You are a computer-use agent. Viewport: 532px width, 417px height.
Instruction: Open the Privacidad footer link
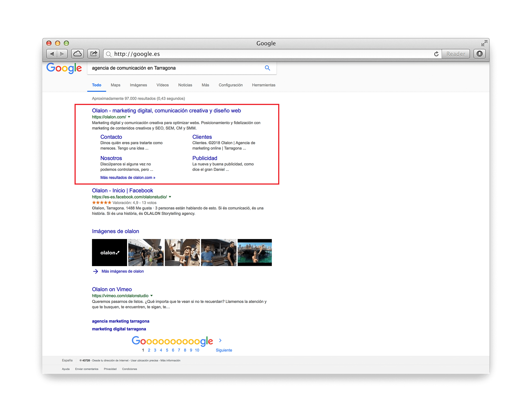tap(110, 369)
